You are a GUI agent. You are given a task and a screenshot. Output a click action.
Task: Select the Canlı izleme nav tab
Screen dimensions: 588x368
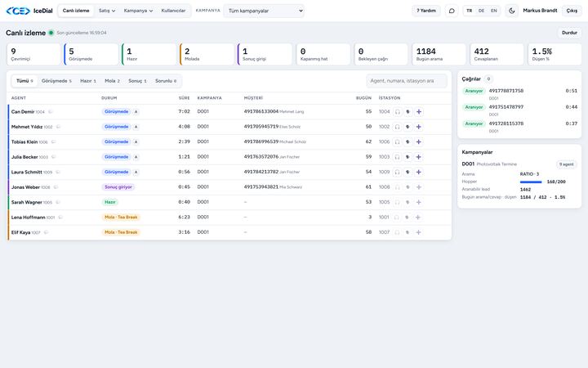(x=76, y=11)
